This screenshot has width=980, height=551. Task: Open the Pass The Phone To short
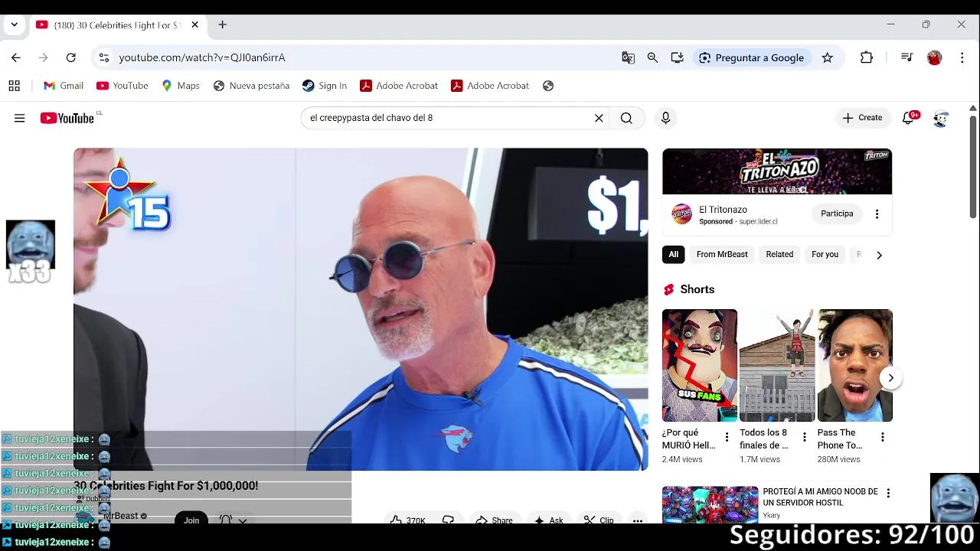[x=855, y=366]
